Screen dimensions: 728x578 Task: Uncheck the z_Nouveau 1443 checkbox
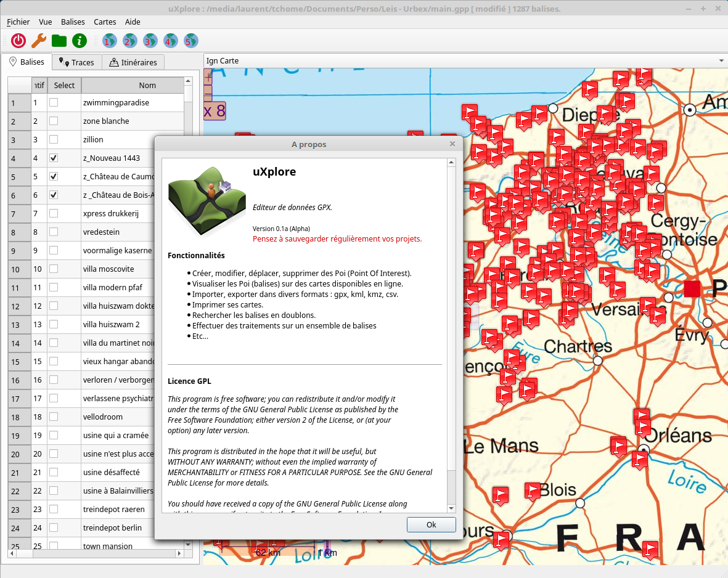(54, 158)
